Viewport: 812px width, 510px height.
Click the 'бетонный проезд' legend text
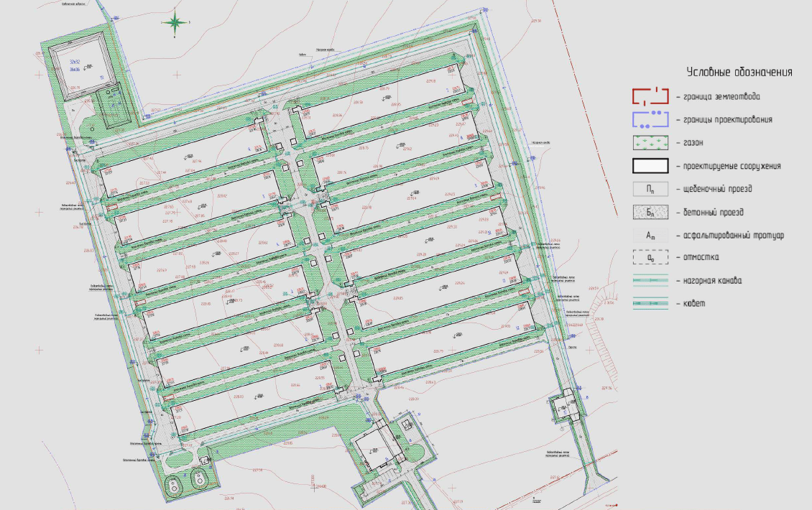[713, 213]
